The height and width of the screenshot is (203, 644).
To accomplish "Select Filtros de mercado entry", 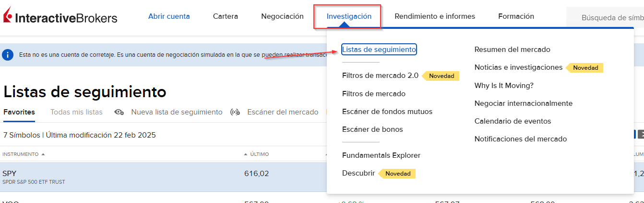I will [x=374, y=94].
